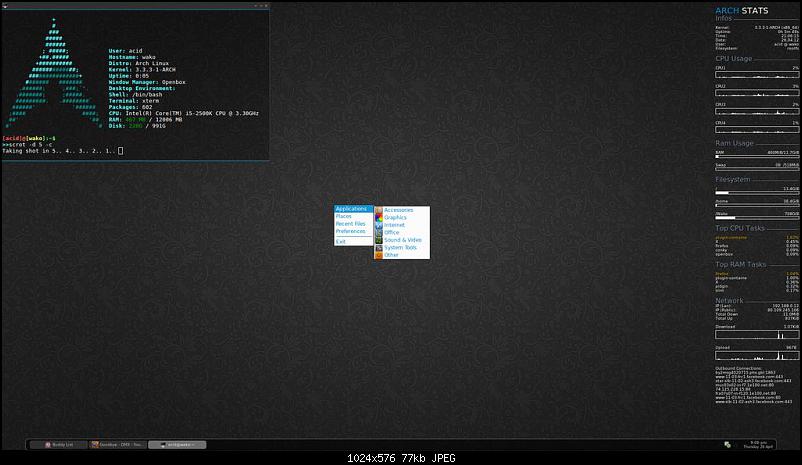
Task: Click the root filesystem usage bar
Action: [x=757, y=193]
